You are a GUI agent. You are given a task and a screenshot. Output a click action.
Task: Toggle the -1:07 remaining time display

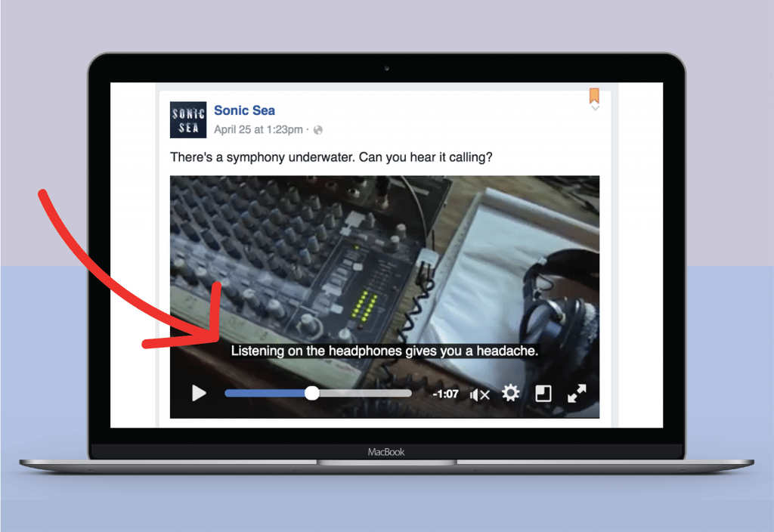point(447,393)
